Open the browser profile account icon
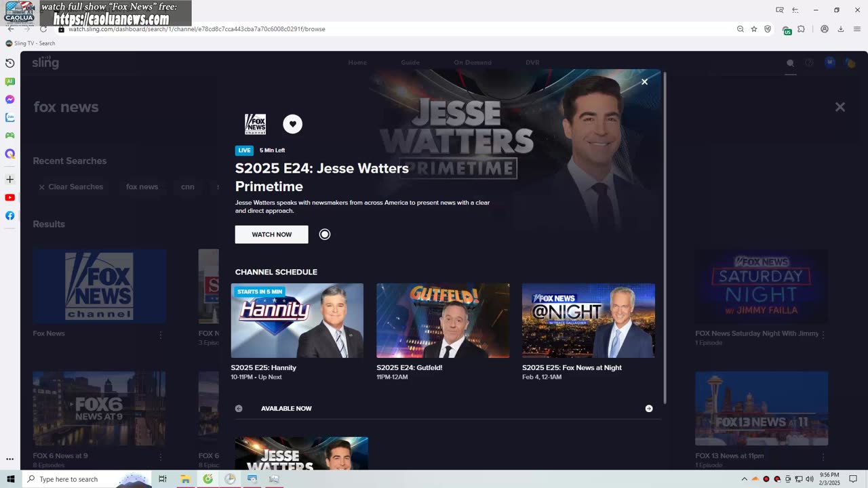The image size is (868, 488). (825, 29)
